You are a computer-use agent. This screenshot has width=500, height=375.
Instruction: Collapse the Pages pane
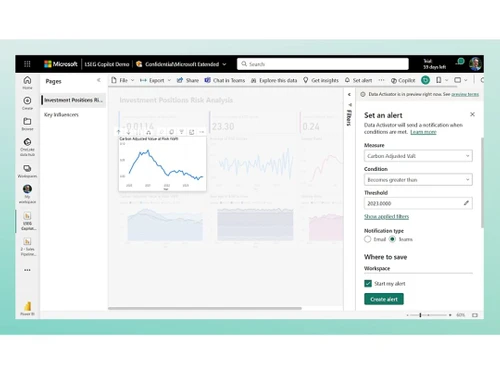(99, 80)
